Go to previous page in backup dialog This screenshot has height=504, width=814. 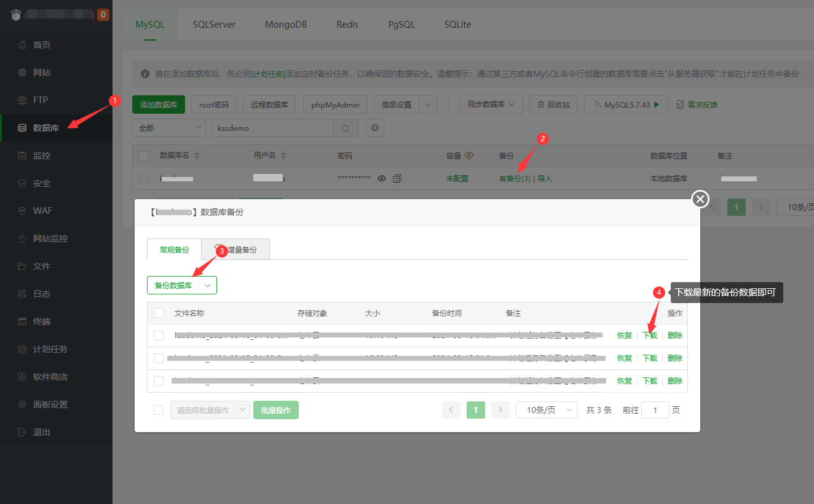[x=451, y=410]
